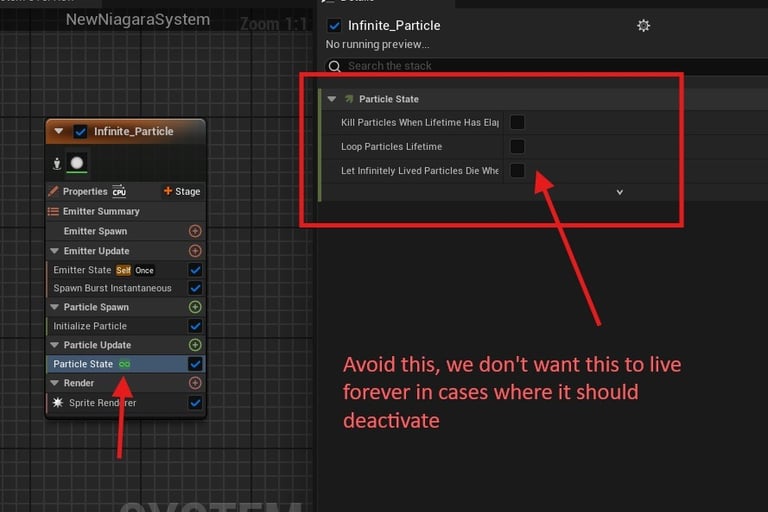Select Emitter Summary row
This screenshot has width=768, height=512.
[x=125, y=211]
